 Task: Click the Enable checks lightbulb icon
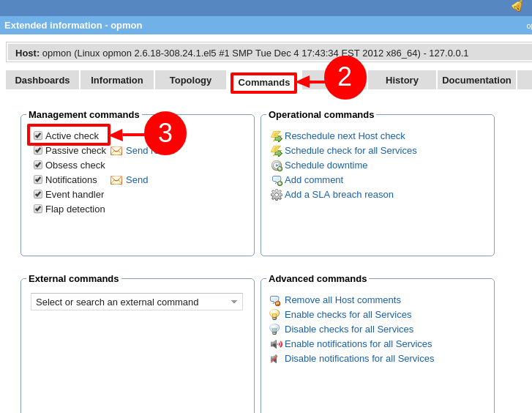(275, 315)
